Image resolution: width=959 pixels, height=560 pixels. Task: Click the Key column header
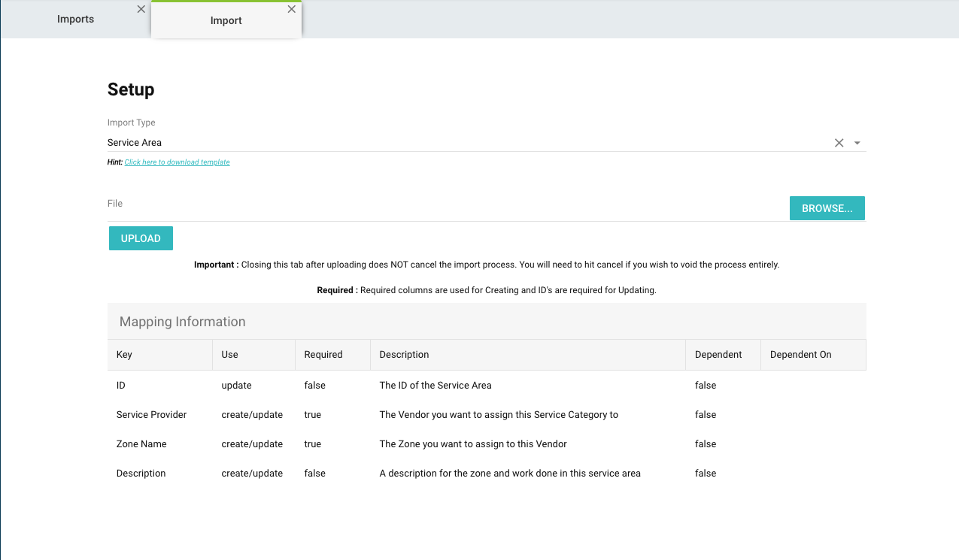(x=124, y=355)
